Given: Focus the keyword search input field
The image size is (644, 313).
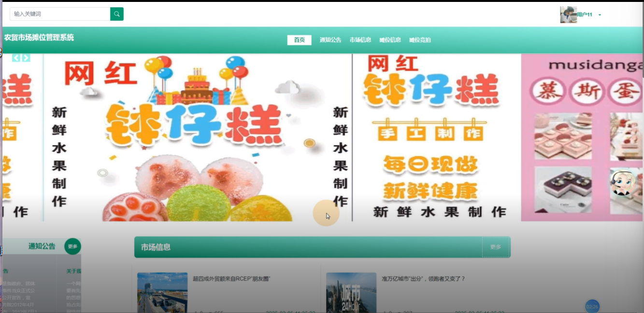Looking at the screenshot, I should tap(60, 14).
